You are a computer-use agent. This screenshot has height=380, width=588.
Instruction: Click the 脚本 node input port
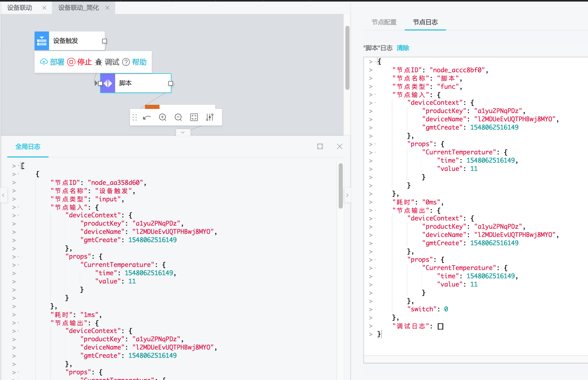point(100,83)
